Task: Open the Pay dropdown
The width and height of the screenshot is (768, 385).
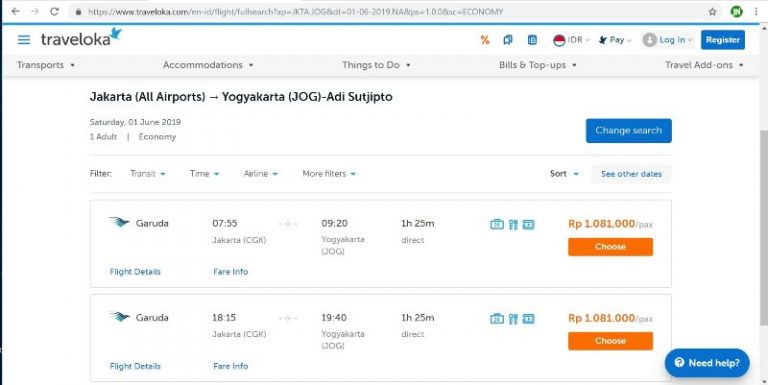Action: click(x=615, y=40)
